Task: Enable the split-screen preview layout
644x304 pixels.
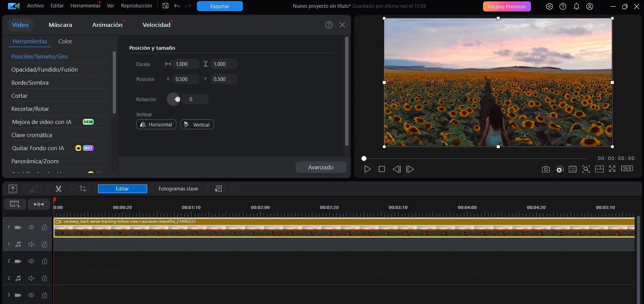Action: [x=599, y=169]
